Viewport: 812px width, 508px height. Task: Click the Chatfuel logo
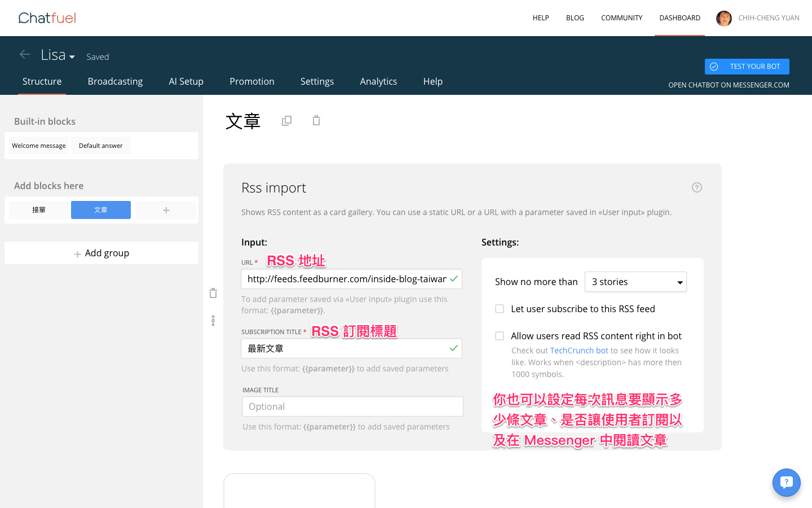tap(47, 18)
